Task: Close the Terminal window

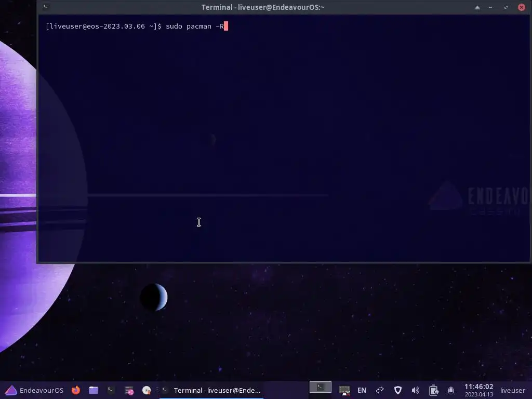Action: [x=522, y=7]
